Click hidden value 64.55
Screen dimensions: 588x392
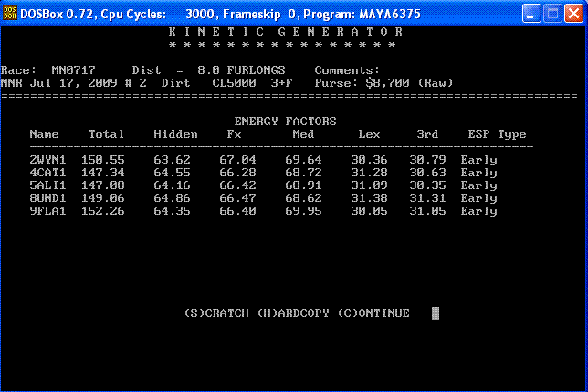[172, 173]
